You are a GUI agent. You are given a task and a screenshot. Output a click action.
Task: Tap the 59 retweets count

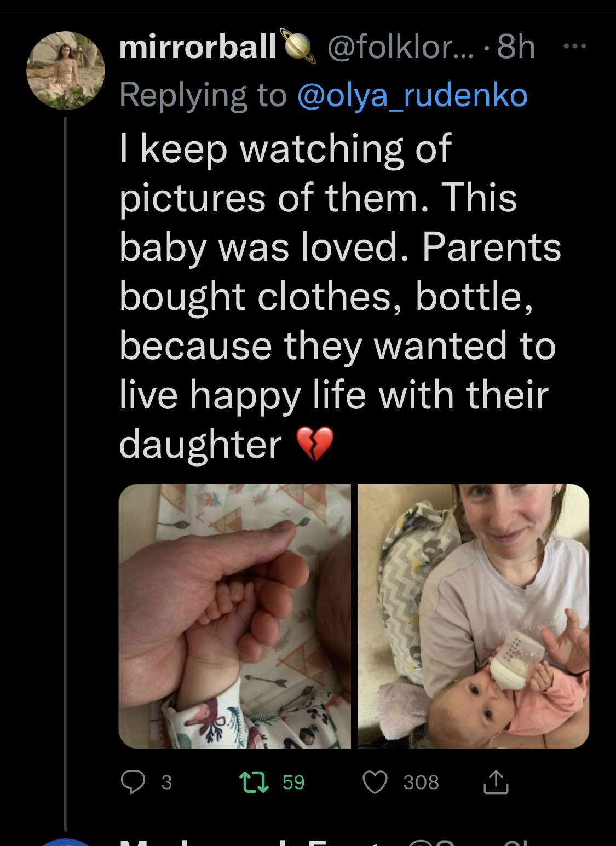(x=293, y=782)
